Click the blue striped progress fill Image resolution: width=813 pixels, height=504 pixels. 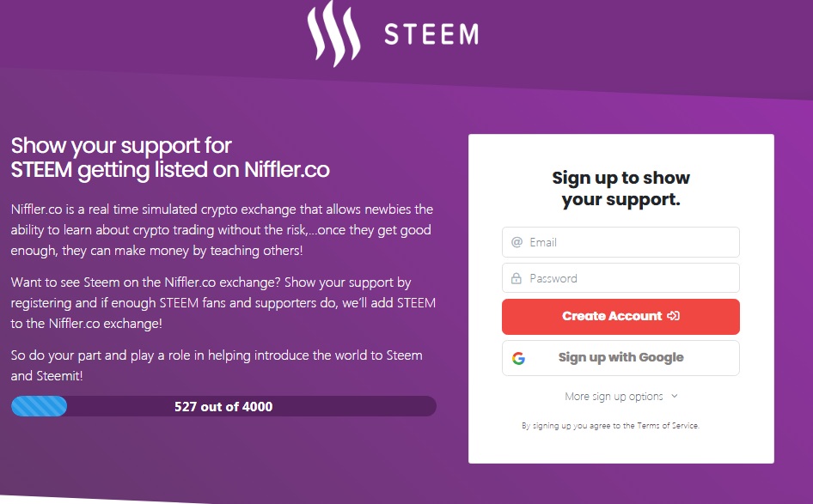(39, 406)
